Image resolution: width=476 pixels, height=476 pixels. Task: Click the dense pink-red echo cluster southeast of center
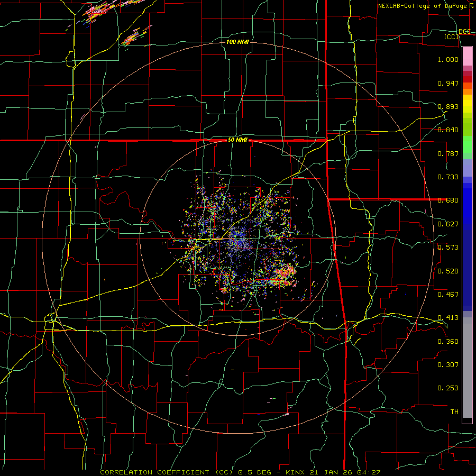283,276
